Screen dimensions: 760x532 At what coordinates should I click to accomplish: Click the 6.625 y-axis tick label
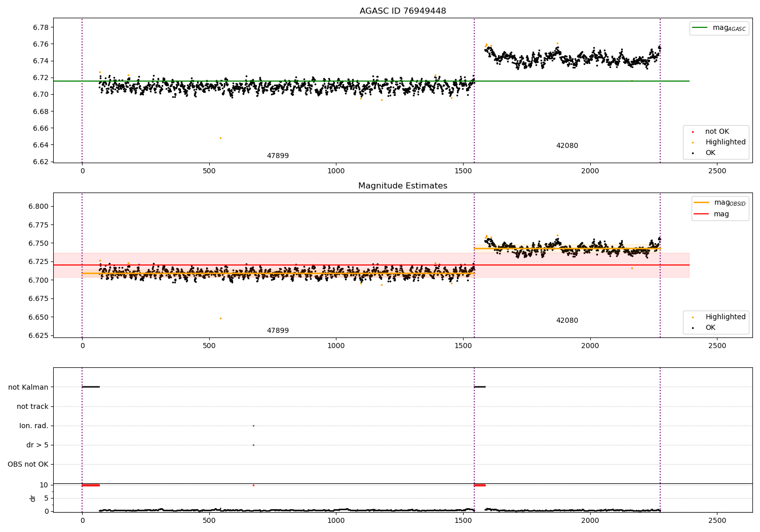point(39,336)
